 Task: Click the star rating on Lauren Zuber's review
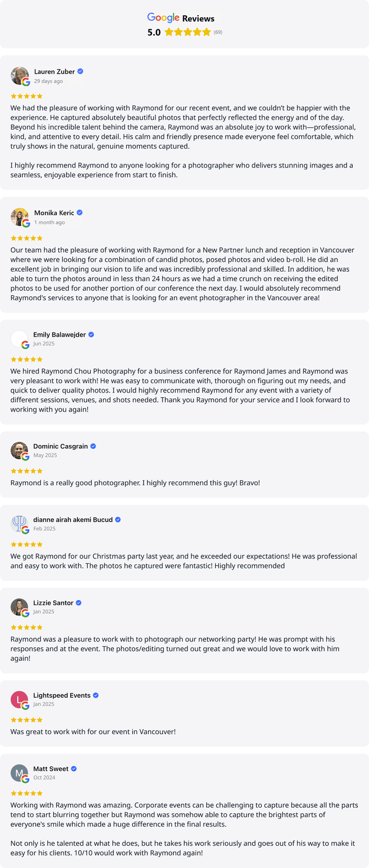tap(27, 96)
